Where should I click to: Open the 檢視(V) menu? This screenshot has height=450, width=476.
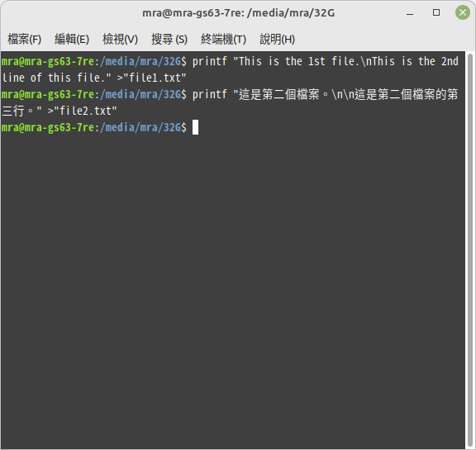click(x=120, y=39)
